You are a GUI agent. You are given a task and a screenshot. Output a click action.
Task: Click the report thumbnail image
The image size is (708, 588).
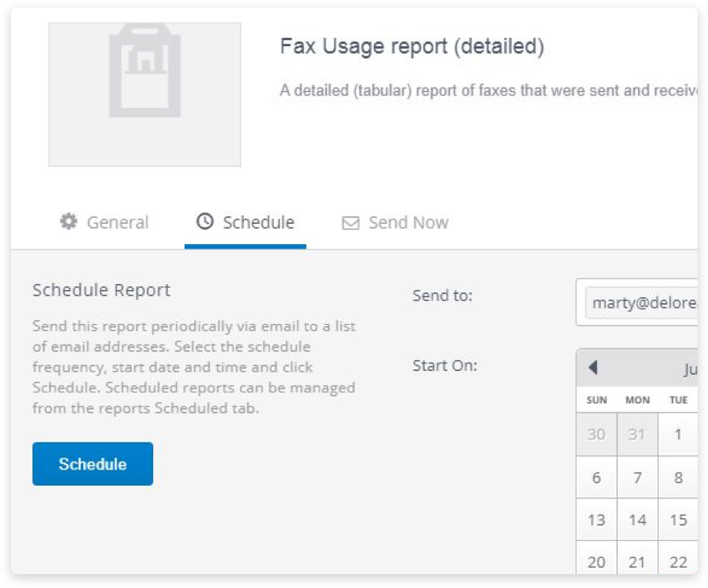(145, 95)
